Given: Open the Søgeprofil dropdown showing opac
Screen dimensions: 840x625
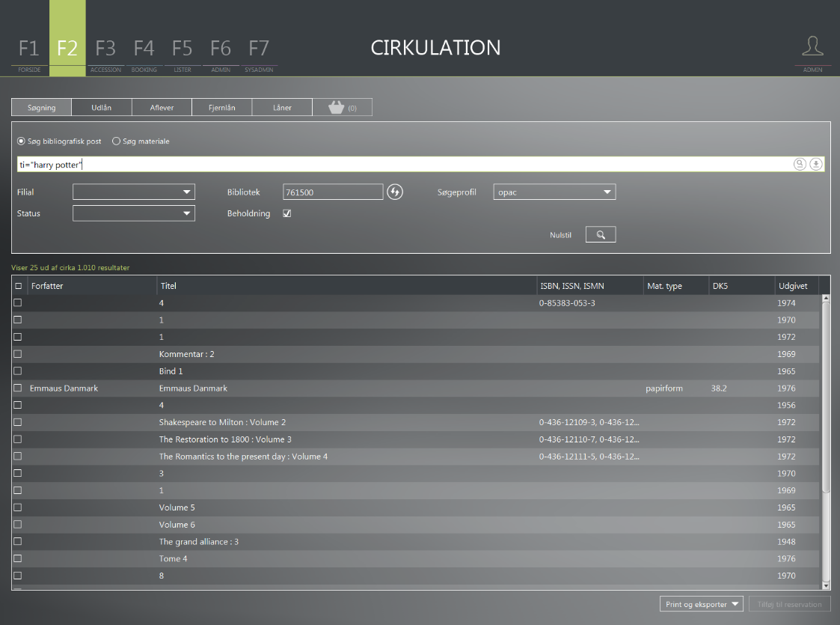Looking at the screenshot, I should [x=554, y=192].
